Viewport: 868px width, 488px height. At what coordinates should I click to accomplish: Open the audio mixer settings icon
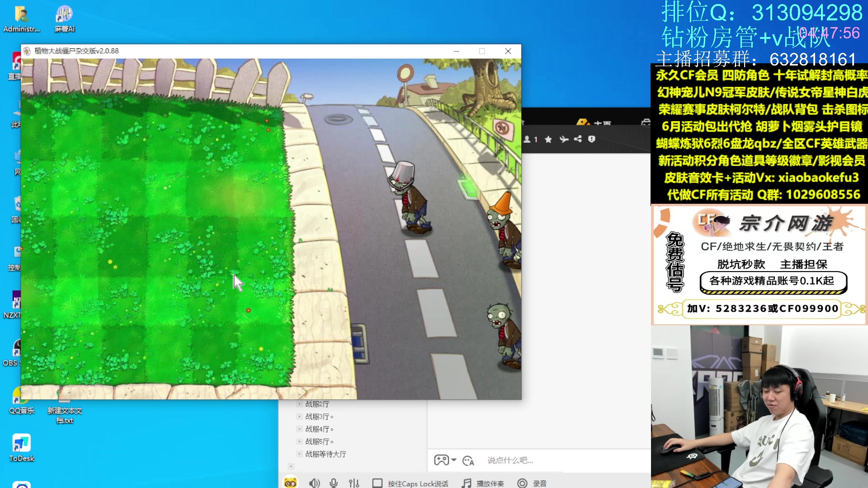coord(354,483)
